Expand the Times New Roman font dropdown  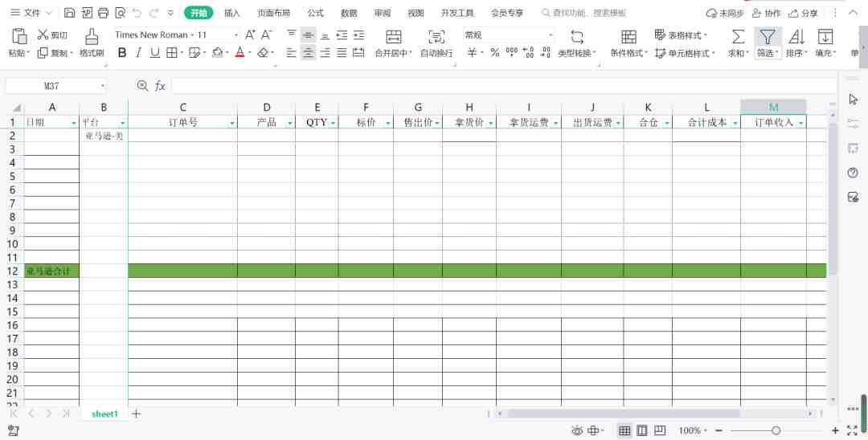point(235,35)
